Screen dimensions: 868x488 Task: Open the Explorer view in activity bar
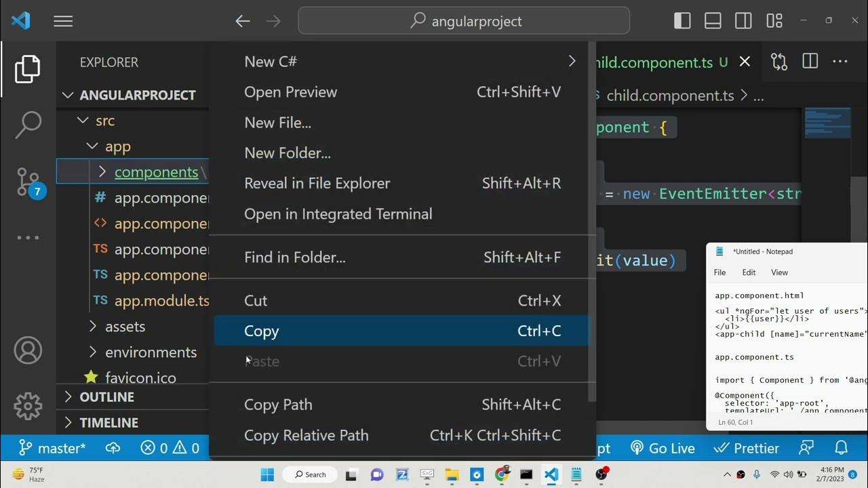(28, 69)
